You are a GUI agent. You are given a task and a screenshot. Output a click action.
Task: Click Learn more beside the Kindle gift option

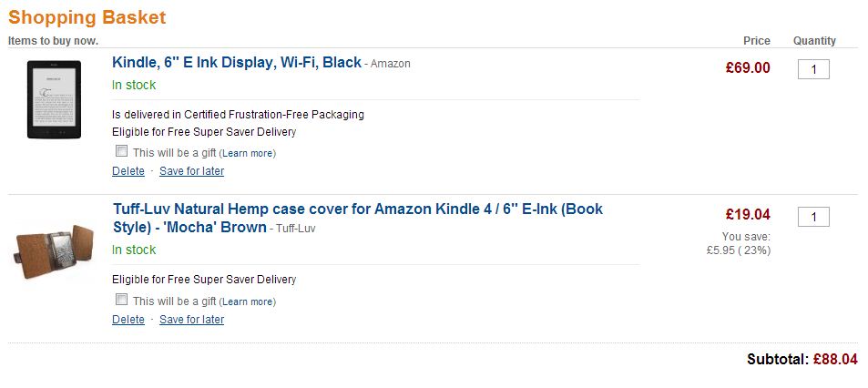click(x=248, y=153)
